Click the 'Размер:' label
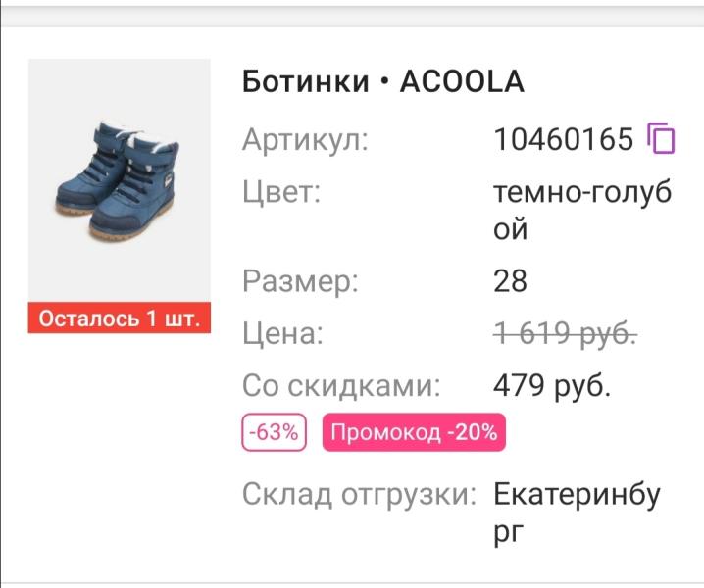 point(301,282)
